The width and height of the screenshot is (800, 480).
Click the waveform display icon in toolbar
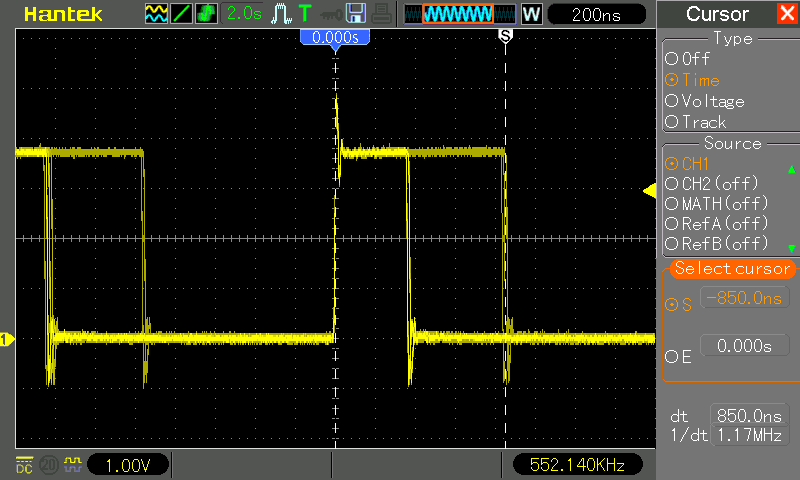156,14
